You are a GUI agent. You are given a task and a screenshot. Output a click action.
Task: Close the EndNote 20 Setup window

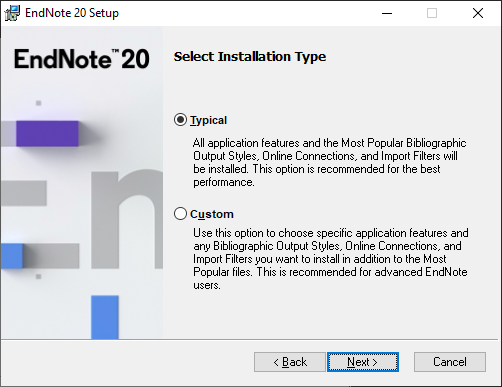tap(478, 13)
